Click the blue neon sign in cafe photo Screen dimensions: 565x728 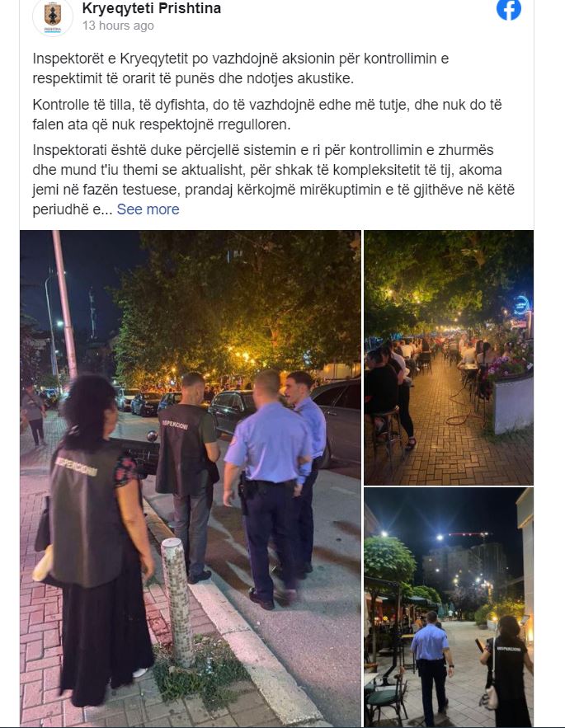click(x=521, y=305)
